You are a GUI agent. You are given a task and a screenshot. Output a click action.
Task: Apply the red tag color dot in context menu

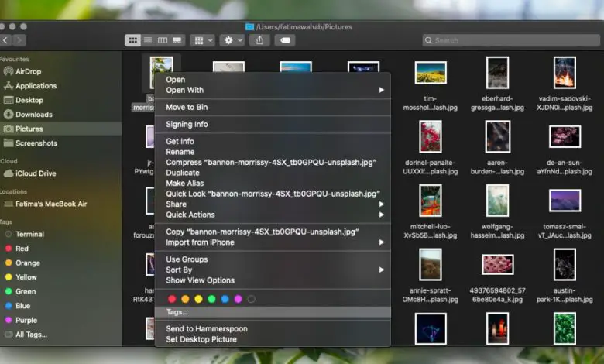171,299
